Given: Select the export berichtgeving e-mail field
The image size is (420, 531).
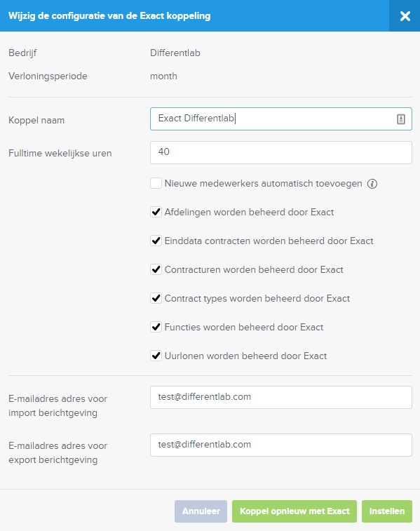Looking at the screenshot, I should point(281,445).
